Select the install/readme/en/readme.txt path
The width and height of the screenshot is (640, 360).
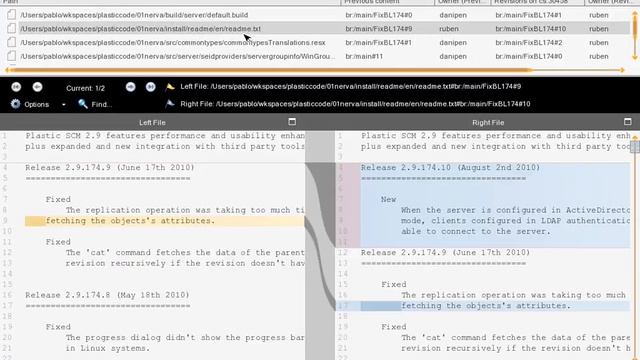[140, 29]
